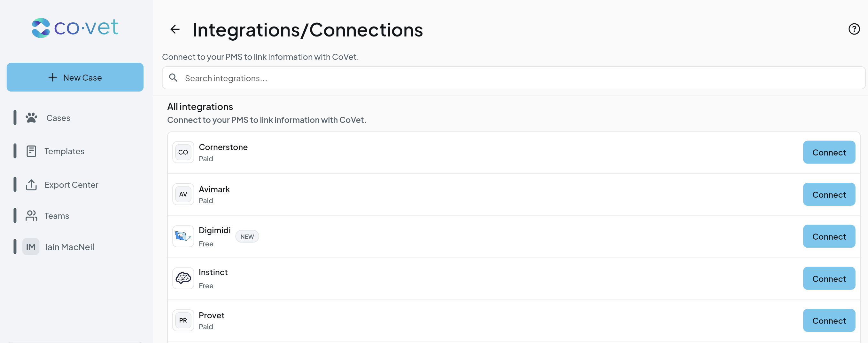Select the Instinct integration name
This screenshot has width=868, height=343.
pos(213,272)
